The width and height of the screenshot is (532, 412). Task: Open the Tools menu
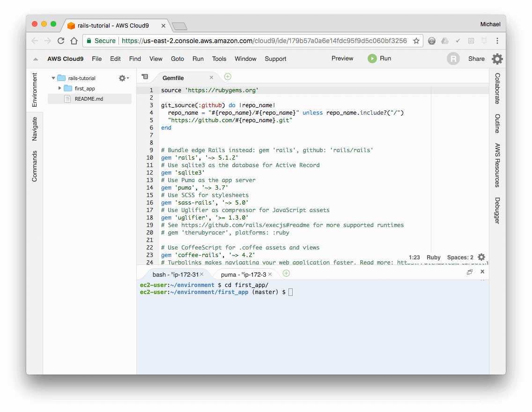pos(219,59)
